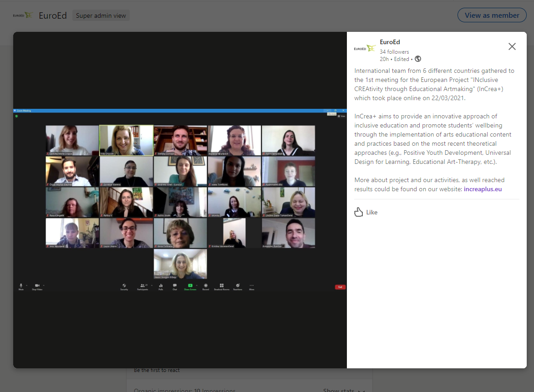The width and height of the screenshot is (534, 392).
Task: Open the increaplus.eu website link
Action: click(483, 189)
